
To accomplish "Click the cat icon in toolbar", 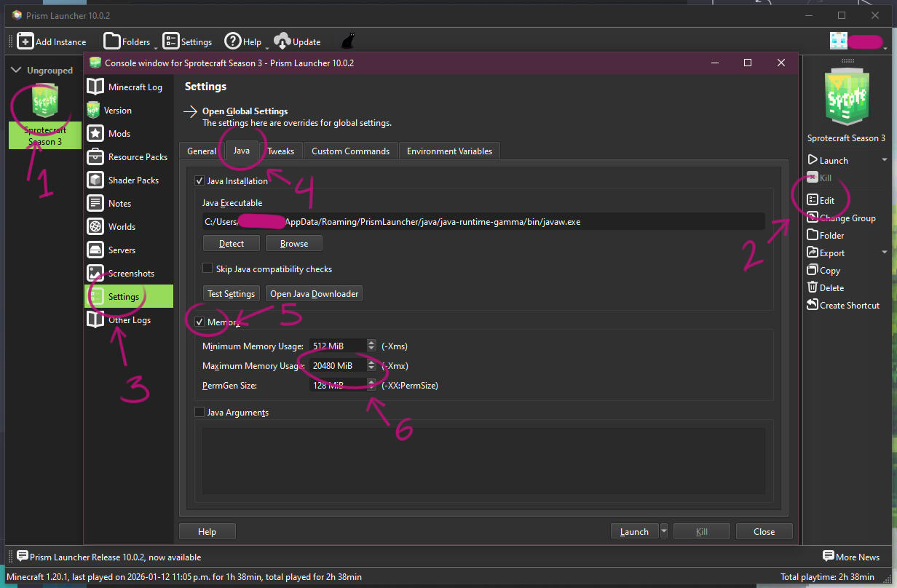I will 349,41.
